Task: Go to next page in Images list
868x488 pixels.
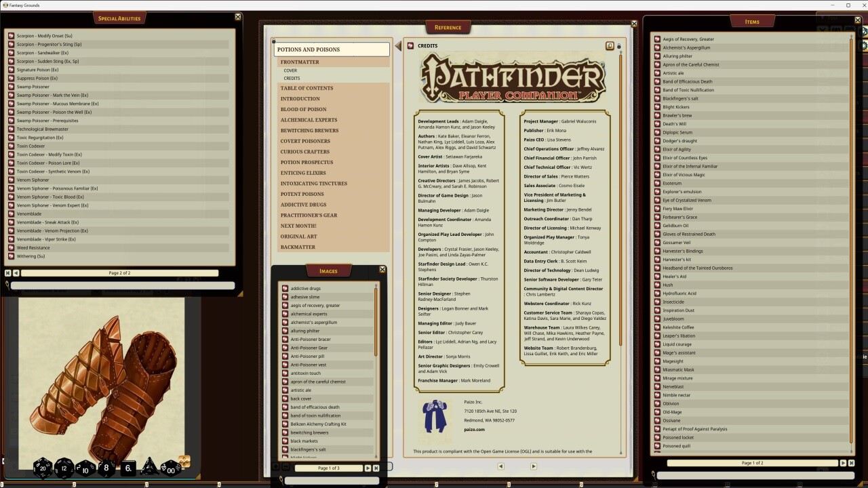Action: pos(368,468)
